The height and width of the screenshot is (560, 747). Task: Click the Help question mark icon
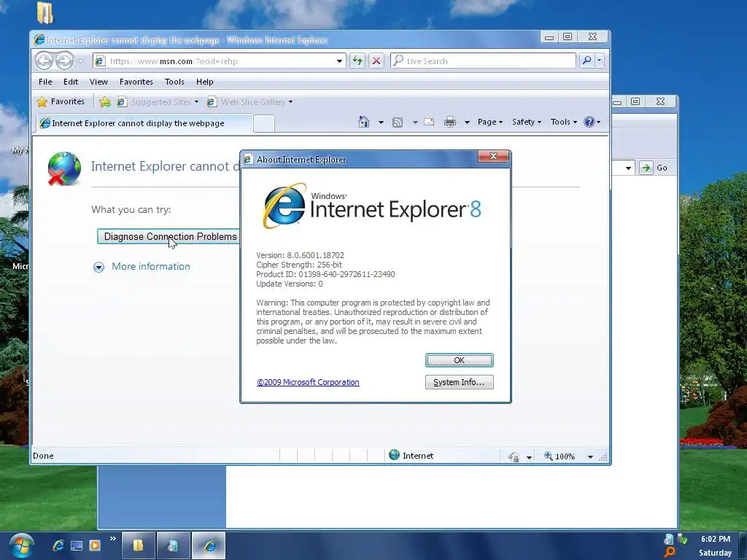[x=589, y=122]
